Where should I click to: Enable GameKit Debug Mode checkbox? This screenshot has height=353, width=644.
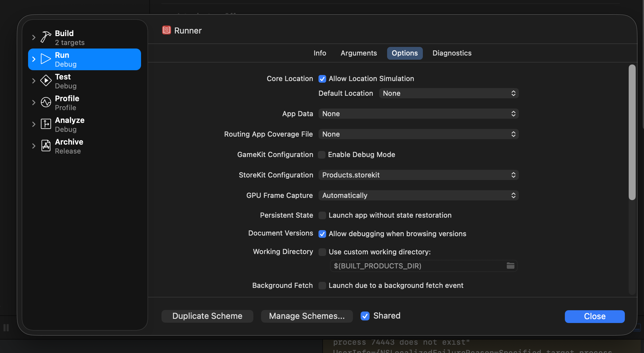pyautogui.click(x=322, y=155)
